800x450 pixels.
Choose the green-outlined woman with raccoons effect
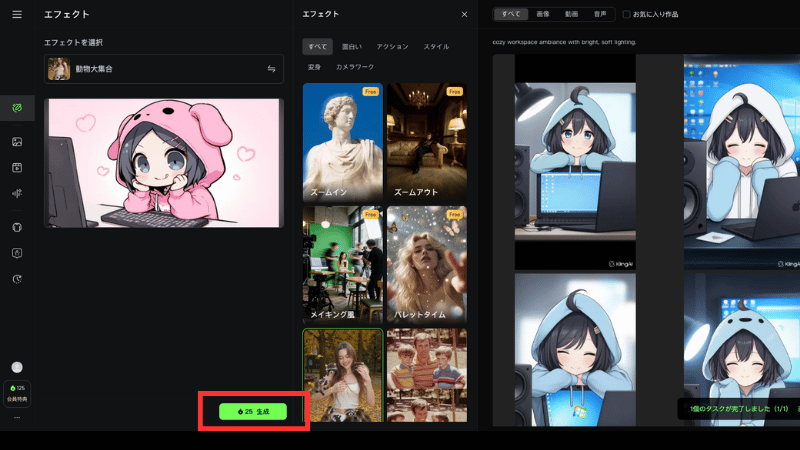point(343,376)
